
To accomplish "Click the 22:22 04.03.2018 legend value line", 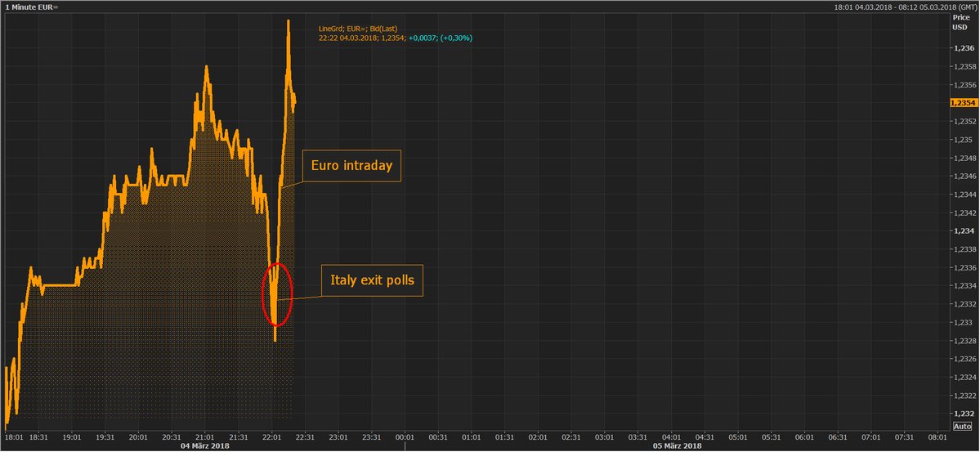I will point(395,38).
